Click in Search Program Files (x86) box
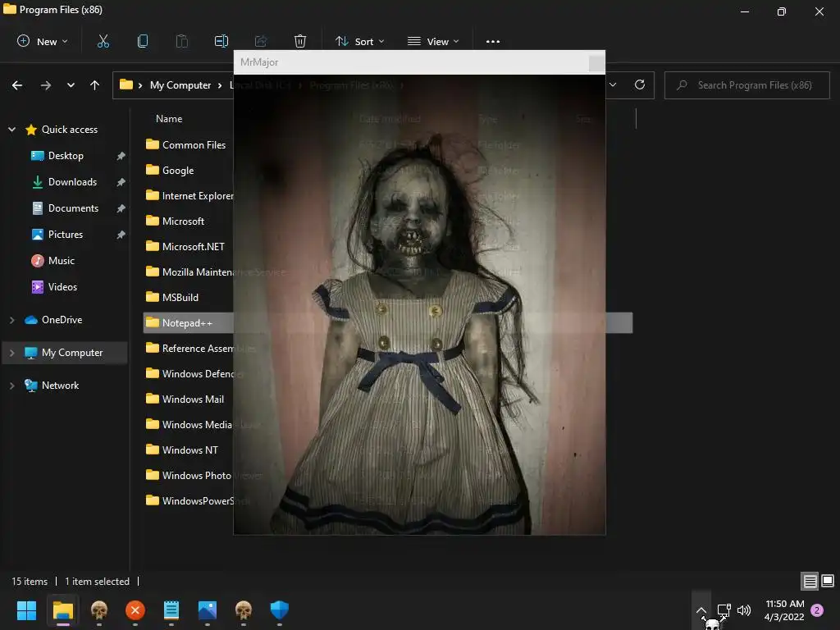This screenshot has height=630, width=840. [746, 85]
